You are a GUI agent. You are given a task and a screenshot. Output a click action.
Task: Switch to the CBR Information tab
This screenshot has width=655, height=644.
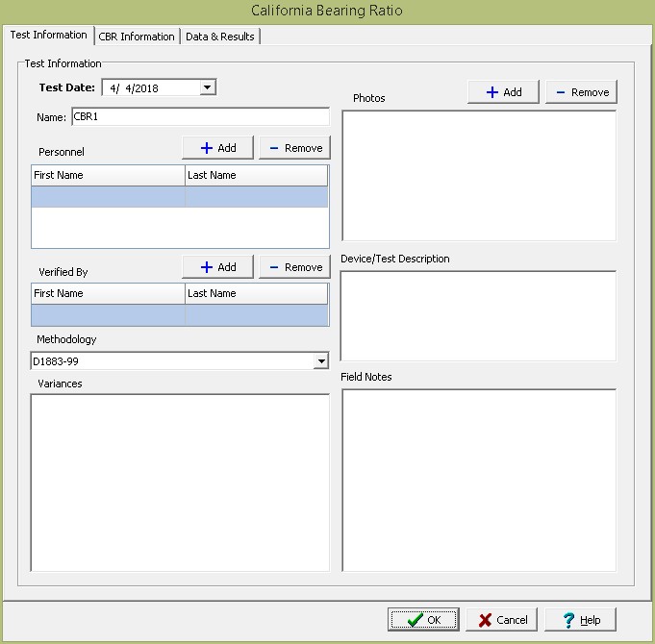click(x=137, y=37)
